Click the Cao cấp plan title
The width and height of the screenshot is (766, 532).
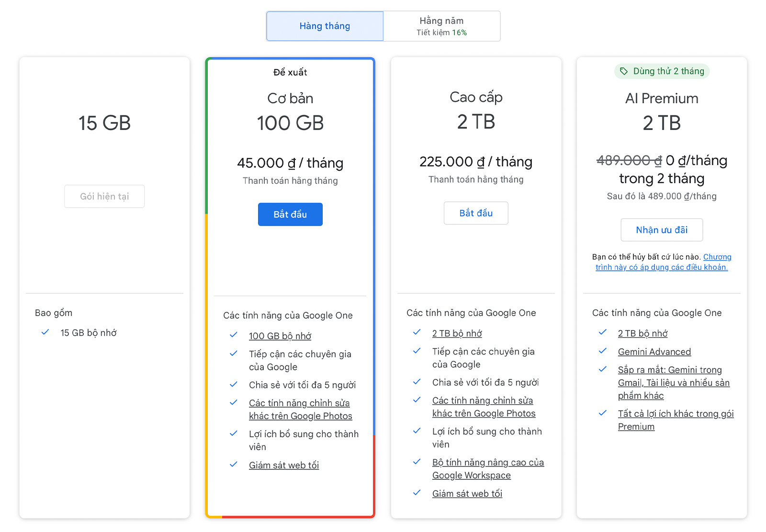(x=476, y=98)
